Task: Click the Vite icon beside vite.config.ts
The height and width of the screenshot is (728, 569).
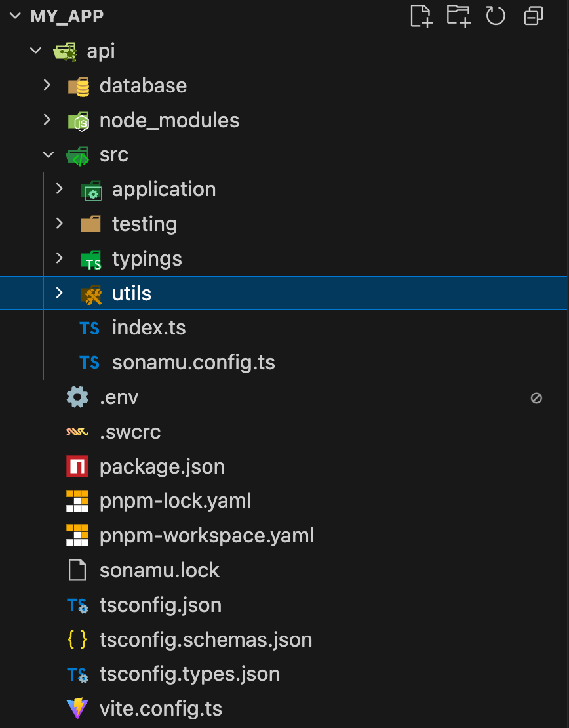Action: point(77,709)
